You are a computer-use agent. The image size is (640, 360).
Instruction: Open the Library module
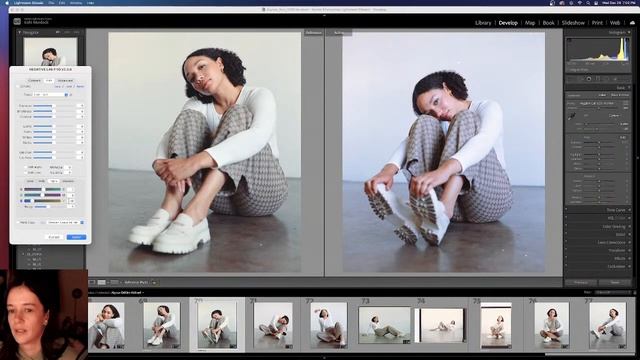coord(483,23)
